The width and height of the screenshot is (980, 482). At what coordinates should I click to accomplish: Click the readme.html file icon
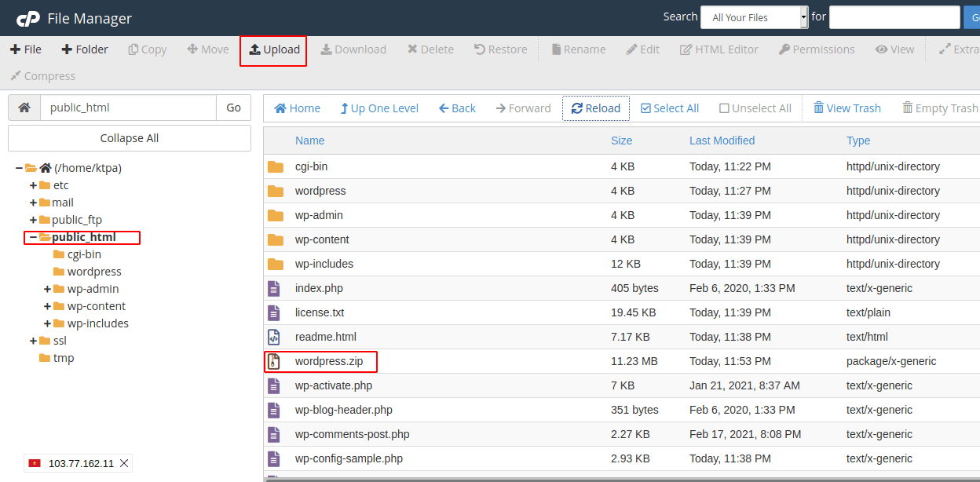pyautogui.click(x=274, y=337)
